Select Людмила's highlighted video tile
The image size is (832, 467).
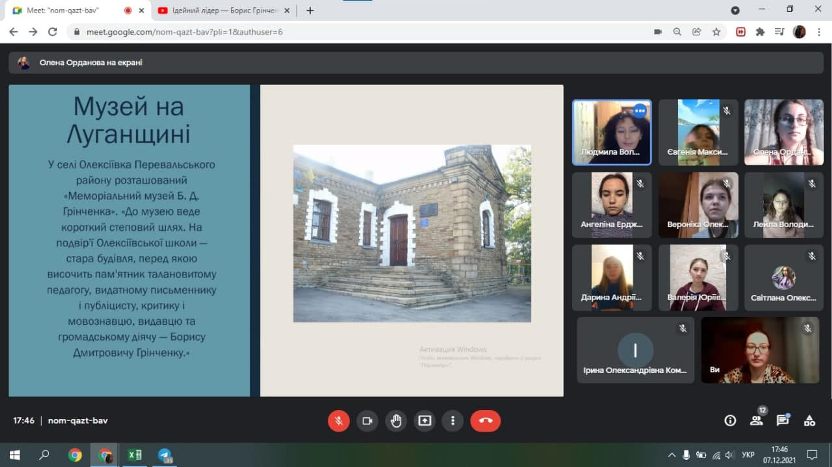coord(611,132)
